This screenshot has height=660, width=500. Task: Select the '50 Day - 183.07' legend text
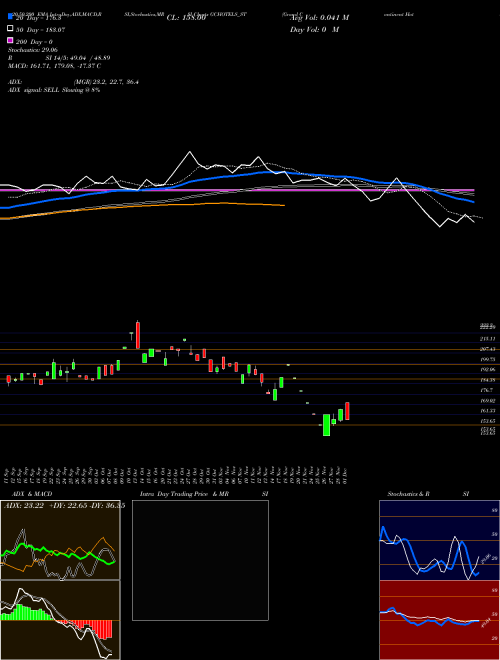(x=40, y=30)
